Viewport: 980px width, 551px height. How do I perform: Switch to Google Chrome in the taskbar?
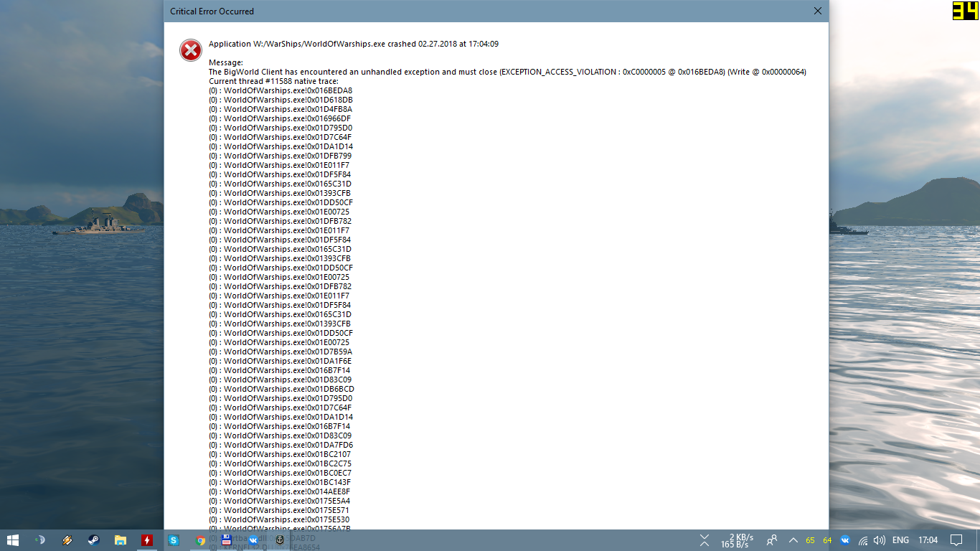click(x=200, y=540)
